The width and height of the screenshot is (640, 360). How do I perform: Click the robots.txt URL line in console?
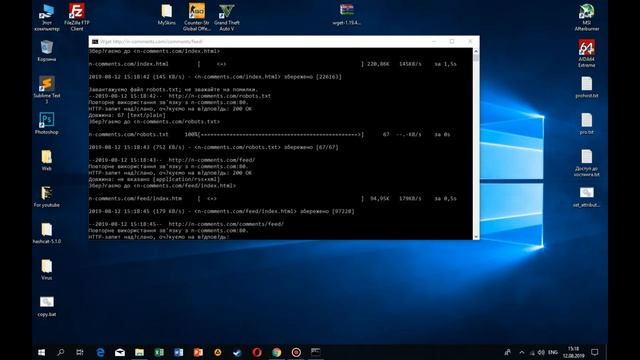point(180,96)
